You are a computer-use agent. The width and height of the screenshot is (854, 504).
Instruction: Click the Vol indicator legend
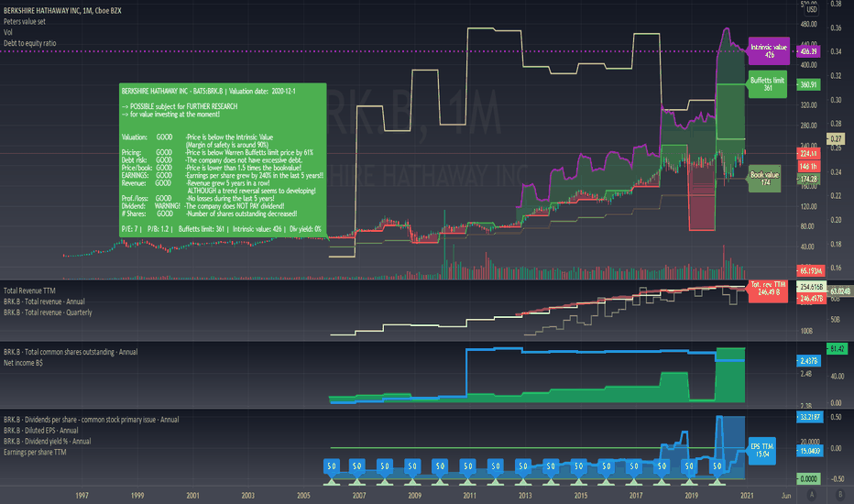[7, 32]
